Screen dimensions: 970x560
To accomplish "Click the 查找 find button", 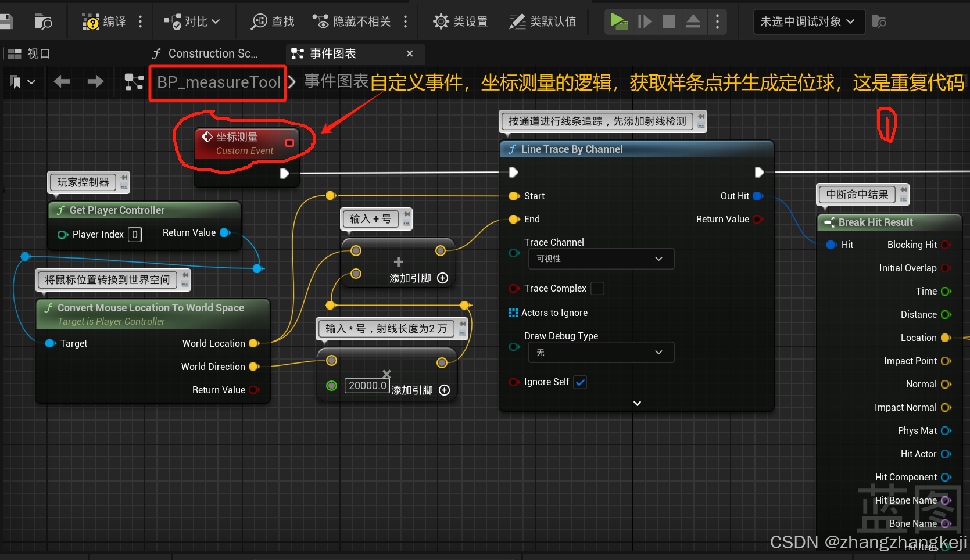I will point(273,21).
